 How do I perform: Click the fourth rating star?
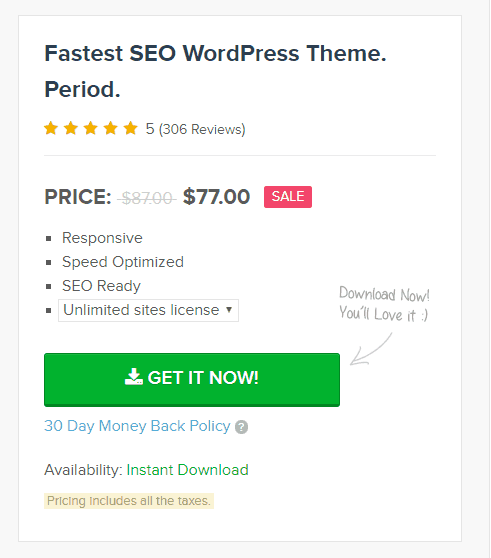coord(111,128)
